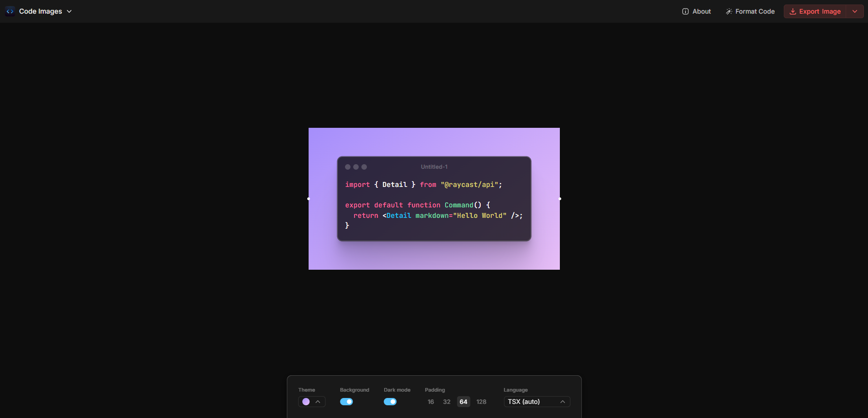The height and width of the screenshot is (418, 868).
Task: Expand the Theme picker chevron
Action: tap(318, 402)
